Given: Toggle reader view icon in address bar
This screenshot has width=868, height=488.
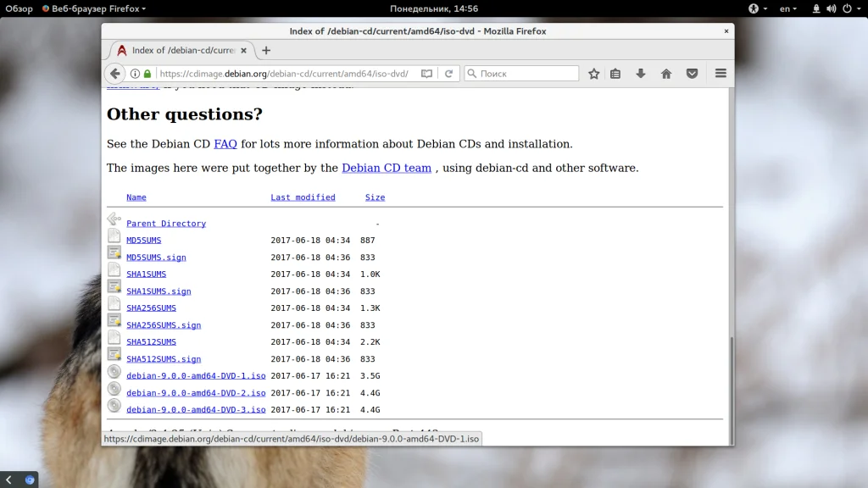Looking at the screenshot, I should click(x=426, y=74).
